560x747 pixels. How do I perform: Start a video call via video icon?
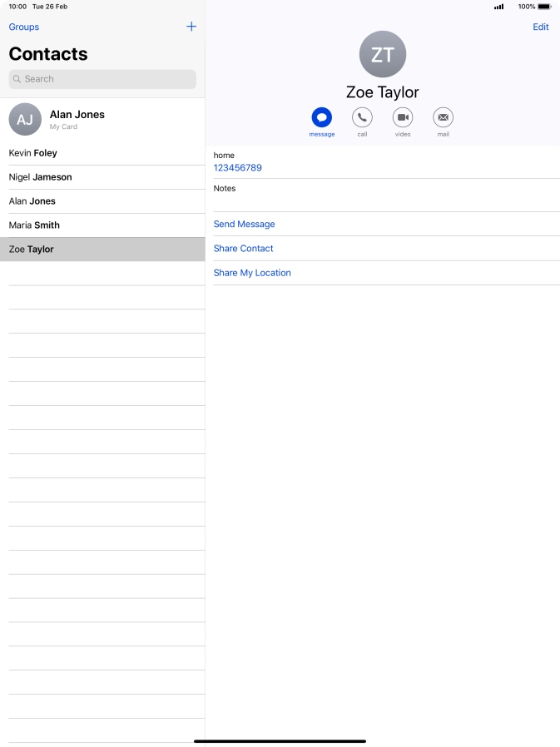click(x=403, y=118)
